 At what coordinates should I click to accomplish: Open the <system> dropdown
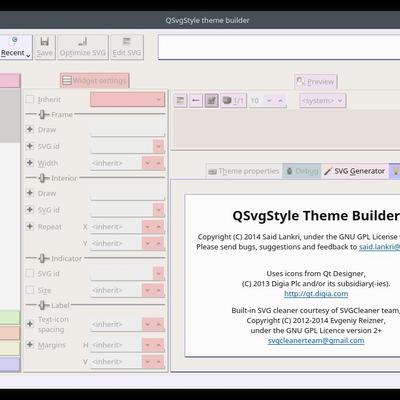322,101
